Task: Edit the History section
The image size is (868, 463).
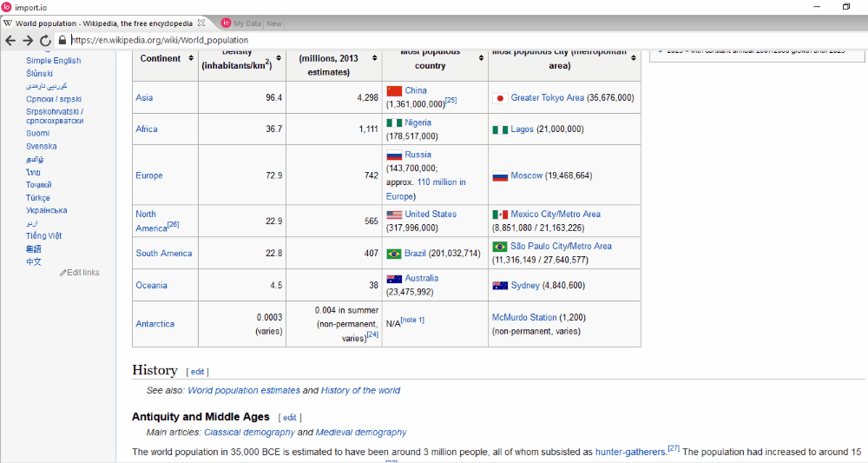Action: 198,372
